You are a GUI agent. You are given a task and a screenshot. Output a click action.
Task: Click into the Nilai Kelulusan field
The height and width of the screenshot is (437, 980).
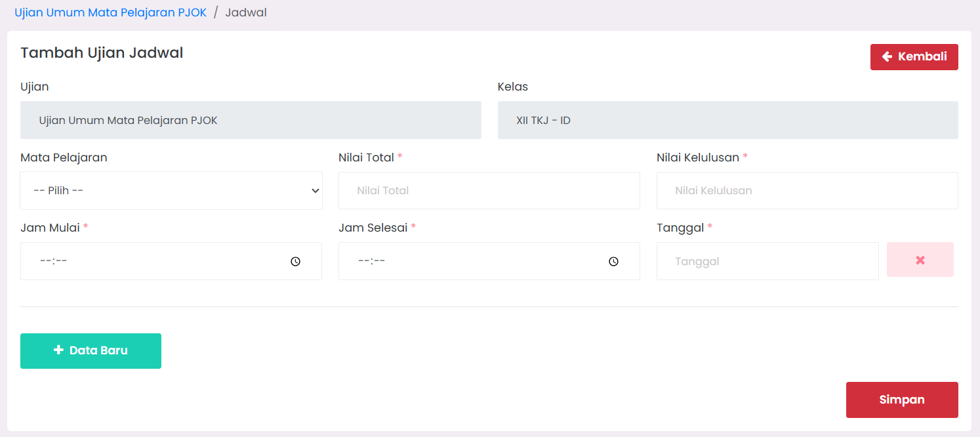[x=807, y=191]
